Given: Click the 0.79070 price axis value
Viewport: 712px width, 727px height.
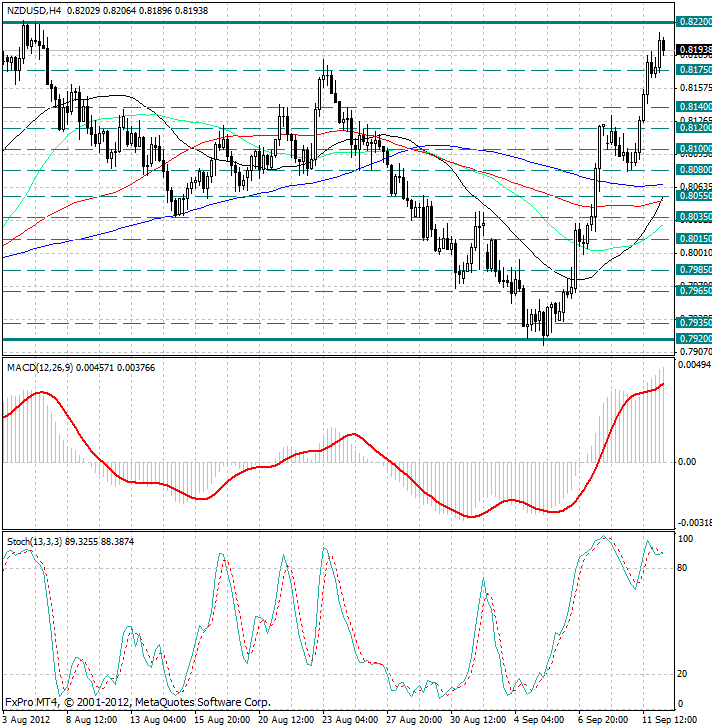Looking at the screenshot, I should tap(695, 352).
